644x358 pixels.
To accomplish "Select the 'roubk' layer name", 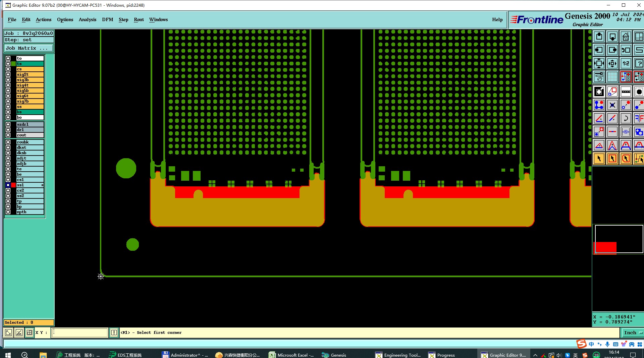I will click(x=30, y=142).
